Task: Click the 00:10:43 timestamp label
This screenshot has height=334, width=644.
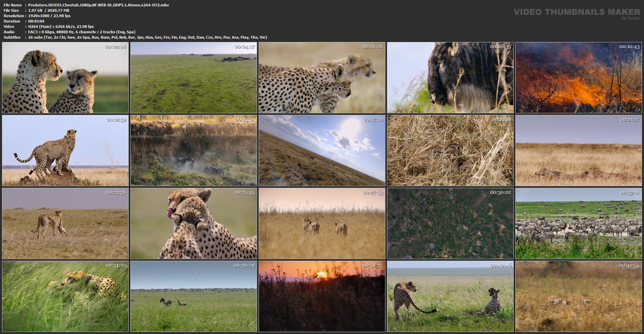Action: [x=629, y=47]
